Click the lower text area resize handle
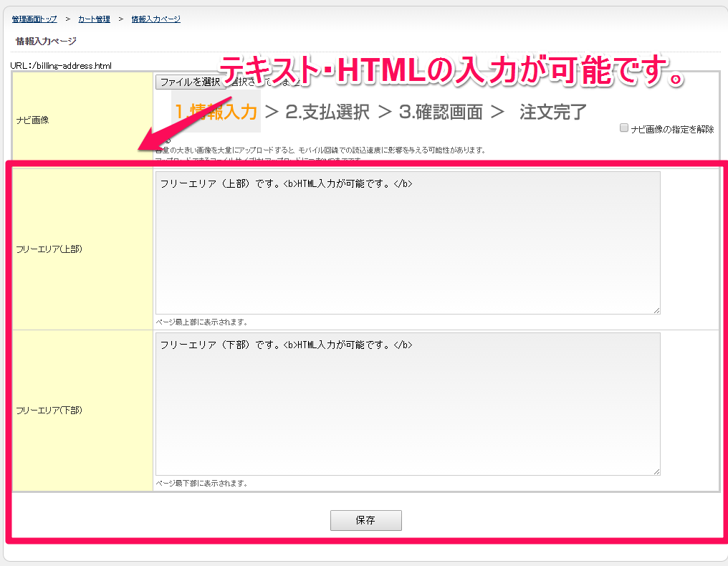Viewport: 728px width, 566px height. tap(656, 471)
